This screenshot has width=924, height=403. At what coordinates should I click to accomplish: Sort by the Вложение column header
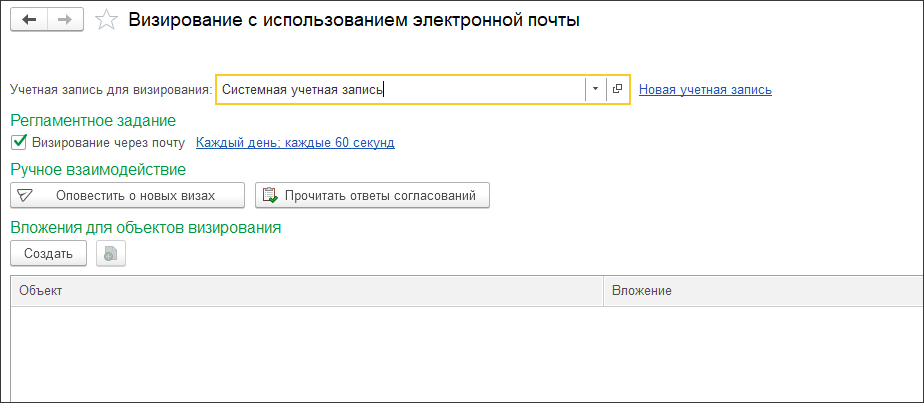(x=760, y=290)
